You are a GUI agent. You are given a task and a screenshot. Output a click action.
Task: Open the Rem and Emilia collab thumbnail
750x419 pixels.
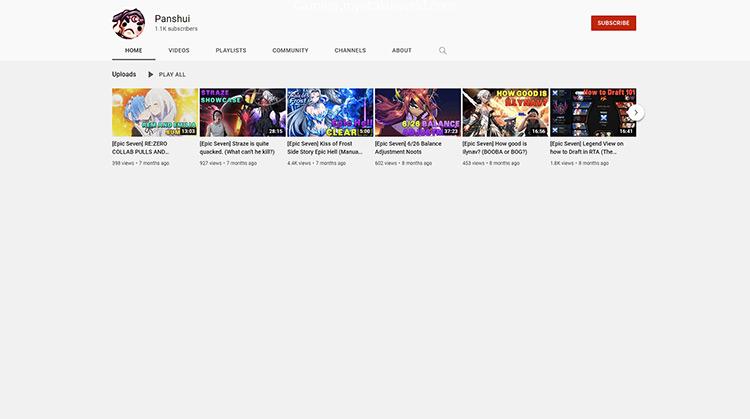coord(155,112)
